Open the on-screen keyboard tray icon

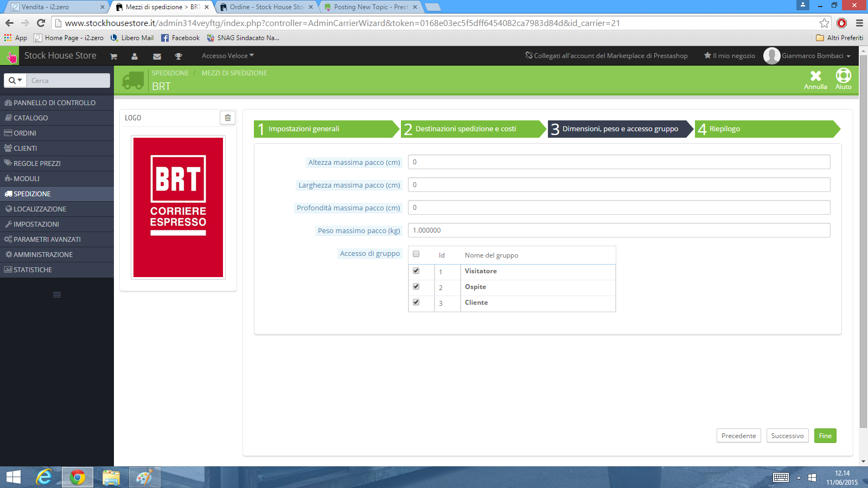coord(781,478)
